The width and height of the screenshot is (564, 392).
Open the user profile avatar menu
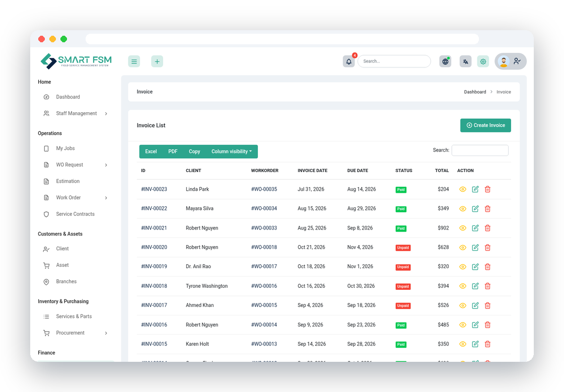(x=511, y=61)
